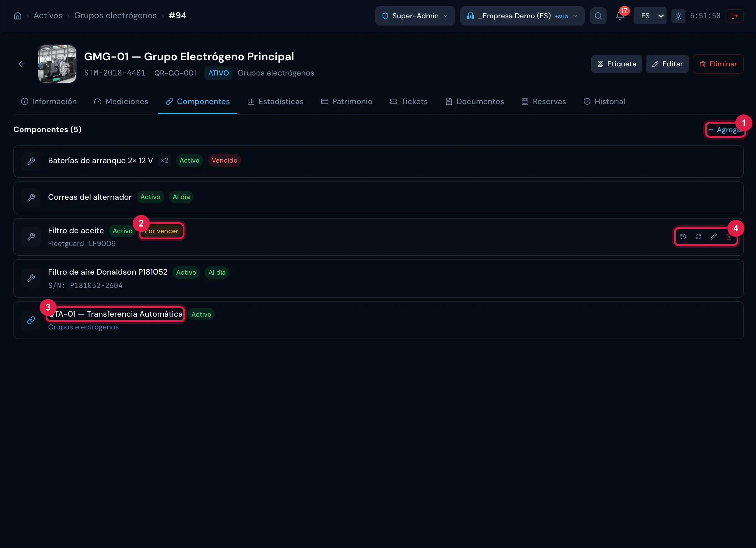Open the Estadísticas tab
The image size is (756, 548).
275,101
